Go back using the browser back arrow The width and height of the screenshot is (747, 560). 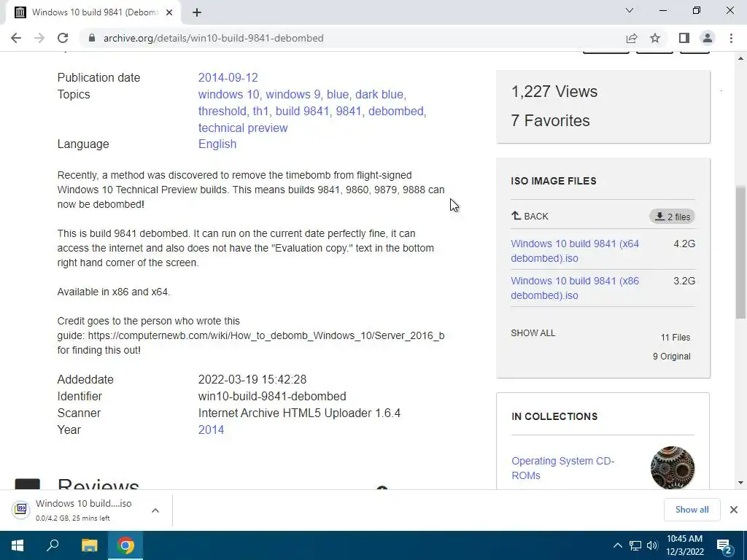tap(16, 38)
